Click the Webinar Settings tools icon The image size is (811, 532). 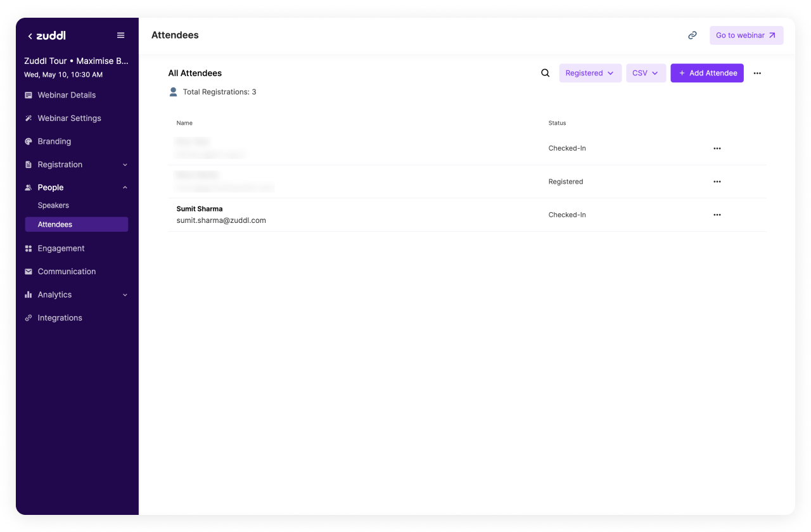[29, 118]
